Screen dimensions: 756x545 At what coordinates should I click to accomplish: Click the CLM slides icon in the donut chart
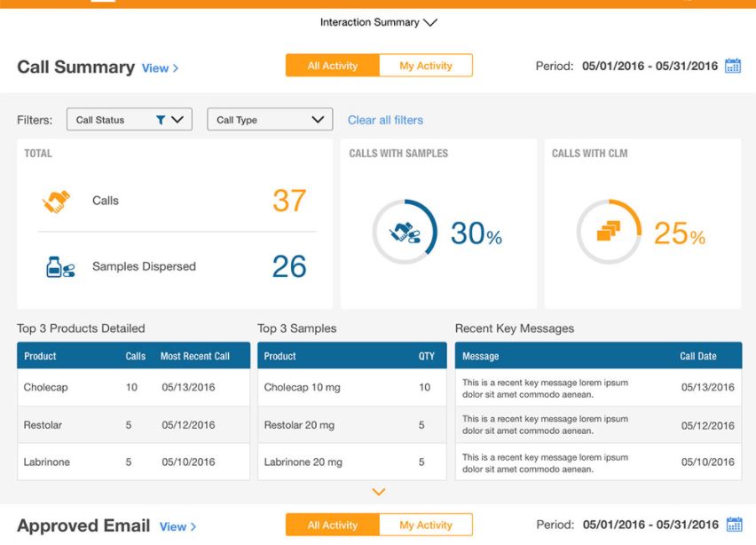[608, 229]
